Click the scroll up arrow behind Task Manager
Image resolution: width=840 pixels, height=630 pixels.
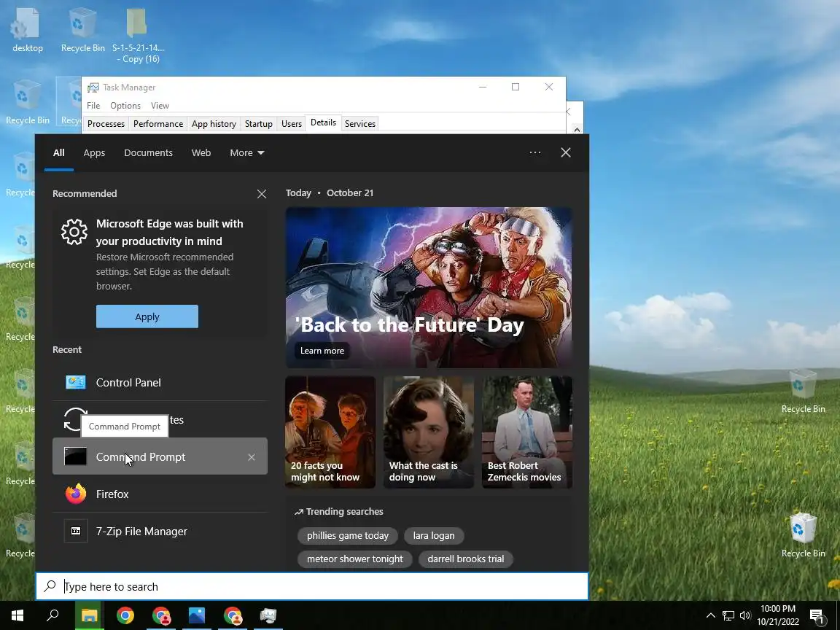pyautogui.click(x=577, y=129)
